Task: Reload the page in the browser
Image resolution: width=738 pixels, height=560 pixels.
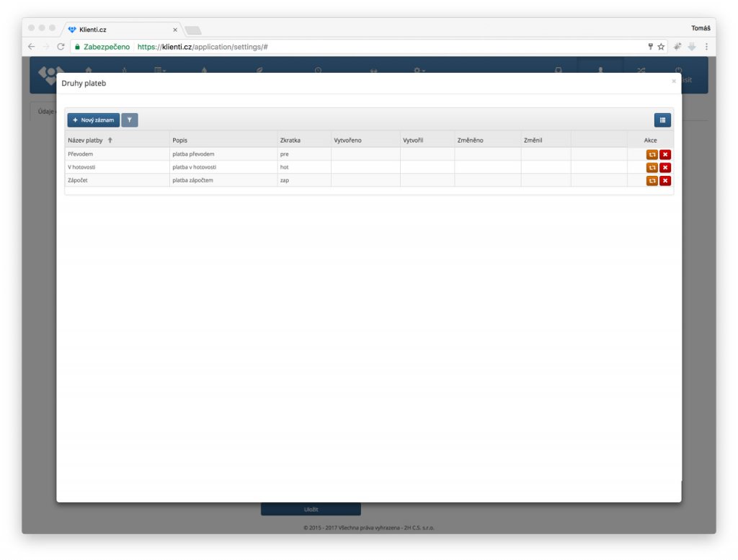Action: pos(61,47)
